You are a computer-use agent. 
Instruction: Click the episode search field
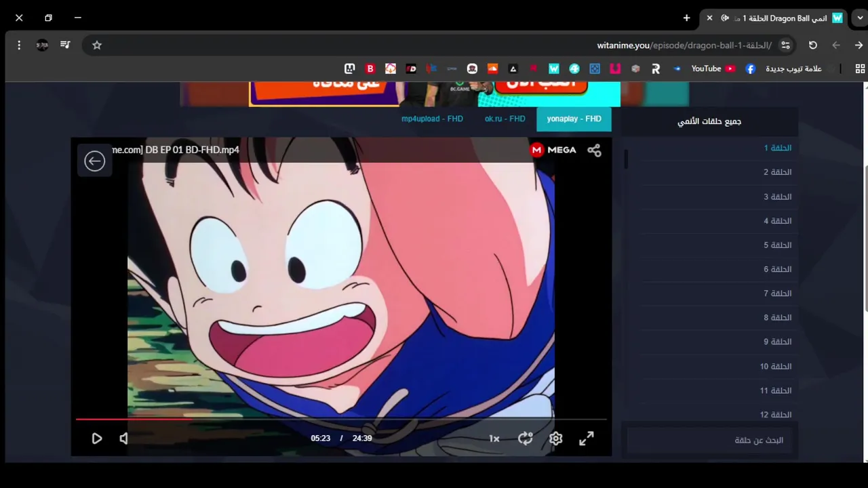point(709,441)
